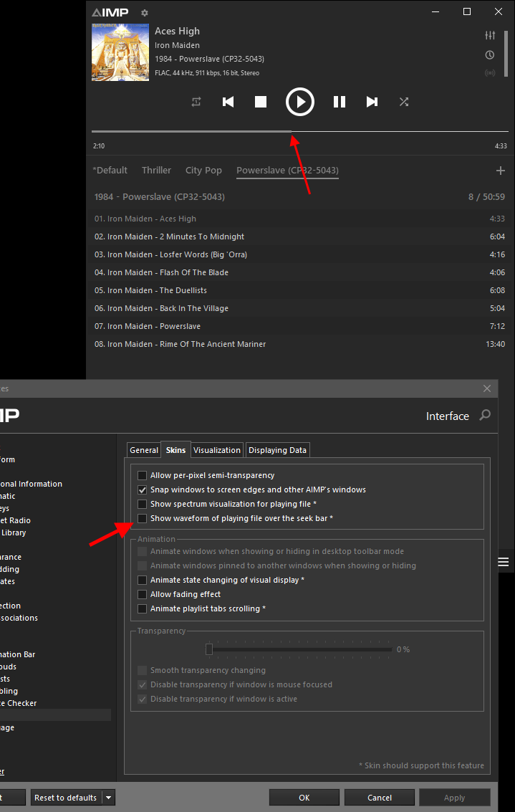This screenshot has width=515, height=812.
Task: Toggle Animate state changing of visual display
Action: pos(142,580)
